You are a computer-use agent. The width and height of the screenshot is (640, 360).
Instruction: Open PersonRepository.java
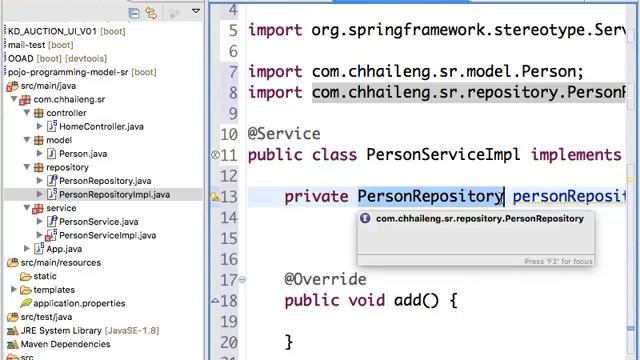click(x=105, y=181)
